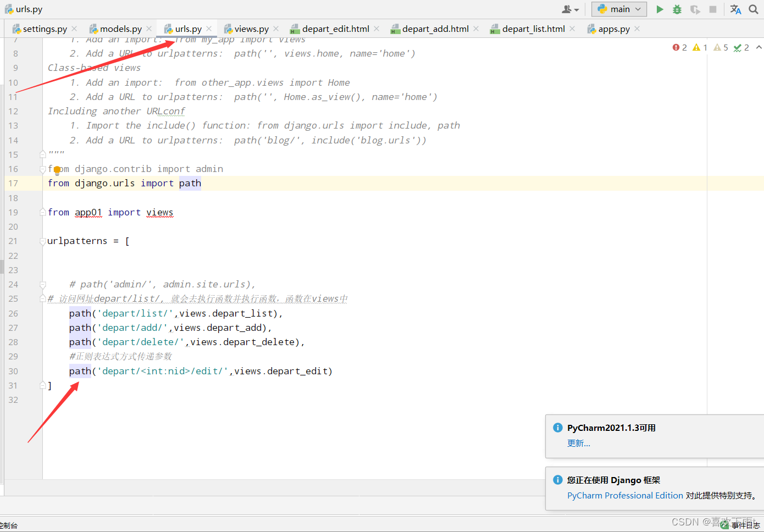Click admin in line 16 import
Screen dimensions: 764x532
click(x=209, y=169)
